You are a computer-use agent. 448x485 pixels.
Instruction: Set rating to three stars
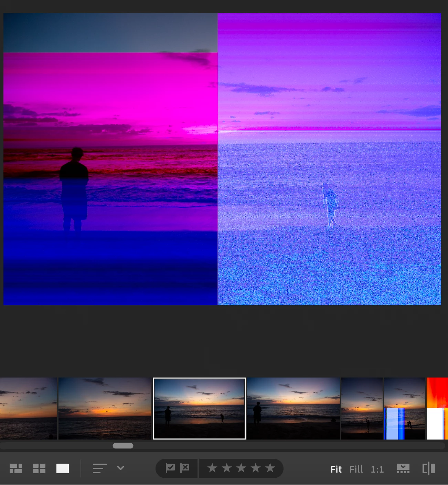pos(241,468)
